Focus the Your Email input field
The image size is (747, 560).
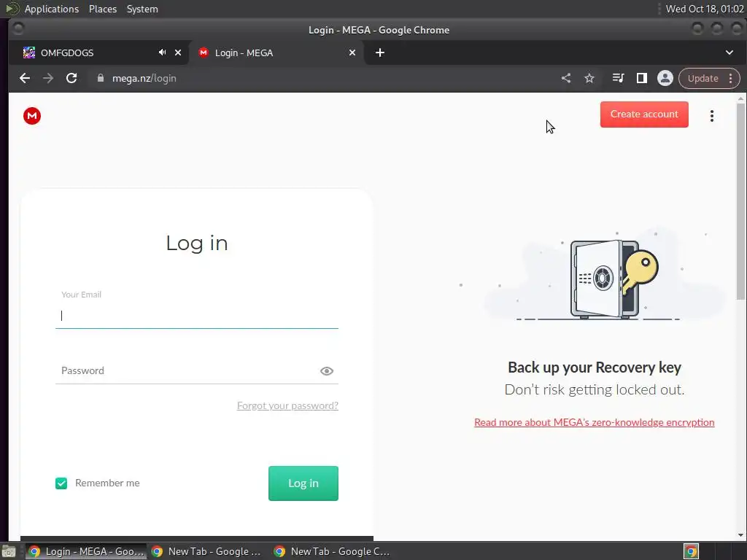tap(197, 316)
